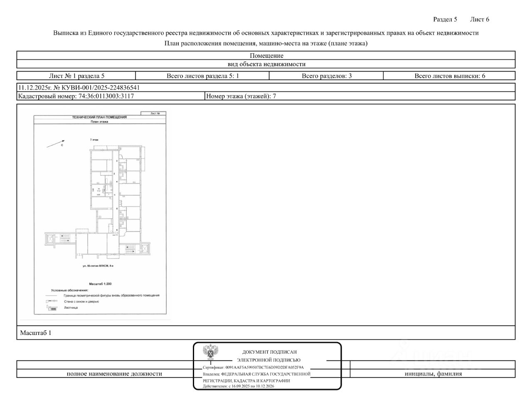
Task: Click the "вид объекта недвижимости" cell
Action: 266,64
